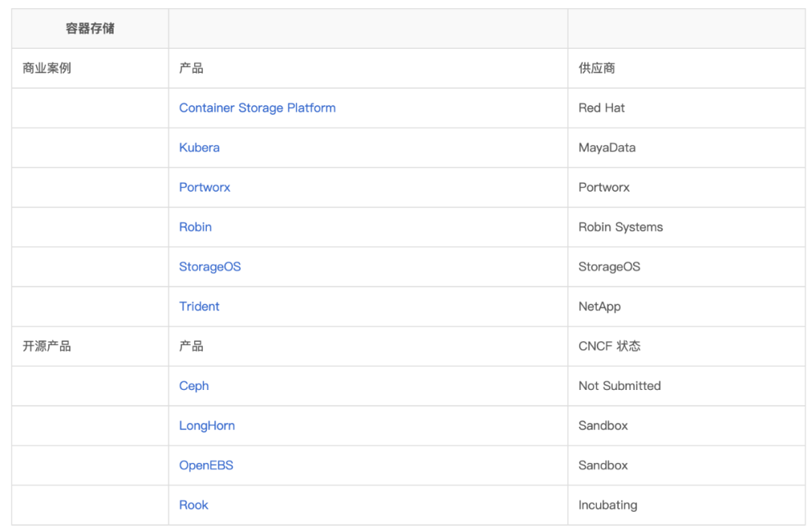The image size is (812, 532).
Task: Click the Rook project link
Action: 193,506
